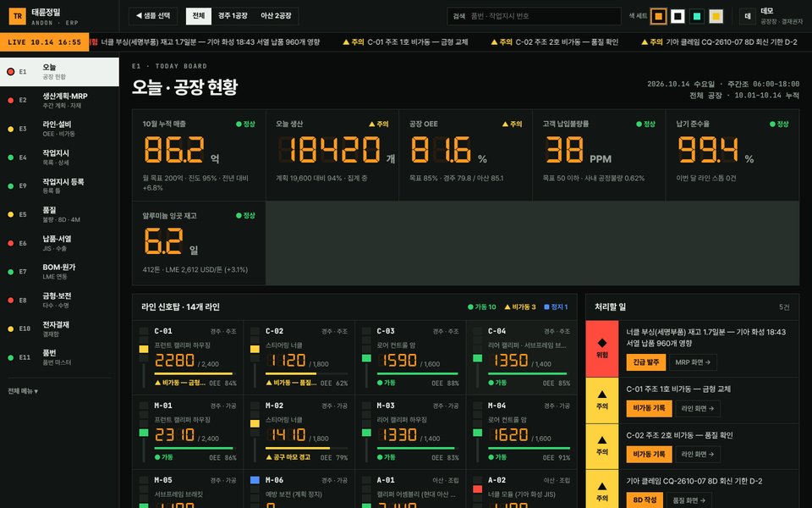Click the 정상 badge on 고객 납입불량률
The image size is (812, 508).
point(645,124)
